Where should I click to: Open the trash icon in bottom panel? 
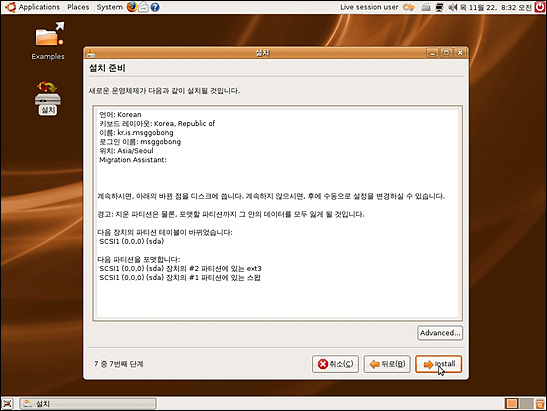(540, 404)
